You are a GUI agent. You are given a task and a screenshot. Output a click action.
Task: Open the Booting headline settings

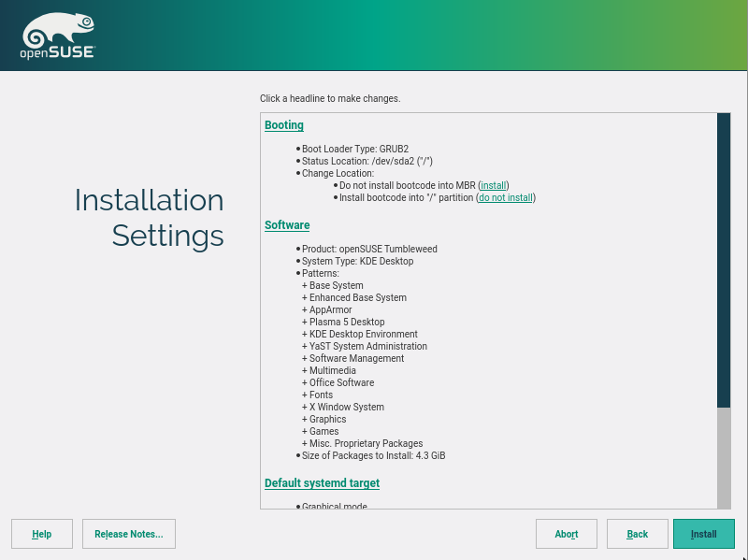(x=284, y=125)
